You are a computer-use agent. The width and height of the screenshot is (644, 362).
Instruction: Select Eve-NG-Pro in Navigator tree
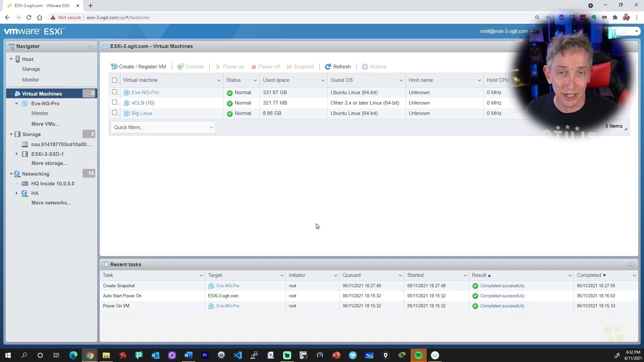point(45,103)
